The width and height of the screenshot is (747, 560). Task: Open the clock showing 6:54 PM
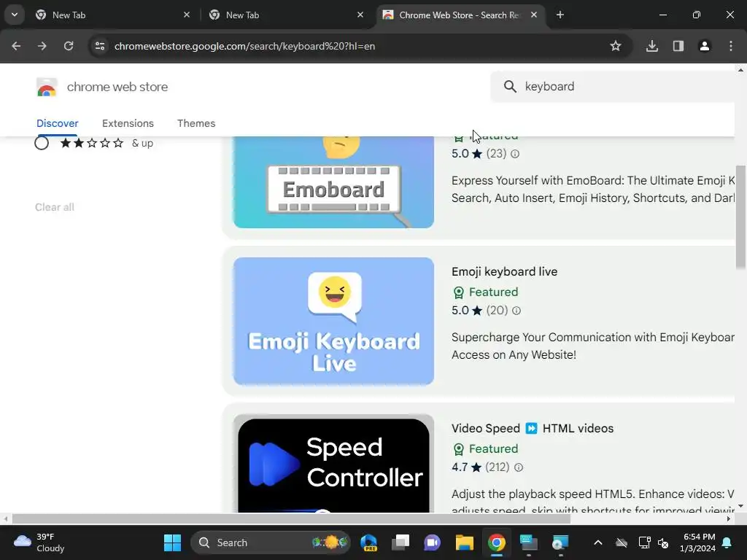[698, 542]
